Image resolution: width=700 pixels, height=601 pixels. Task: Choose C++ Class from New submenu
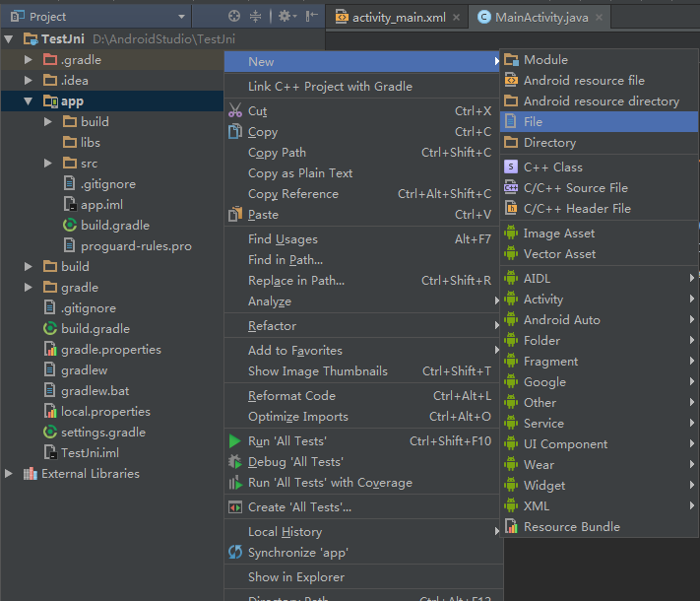pyautogui.click(x=552, y=167)
